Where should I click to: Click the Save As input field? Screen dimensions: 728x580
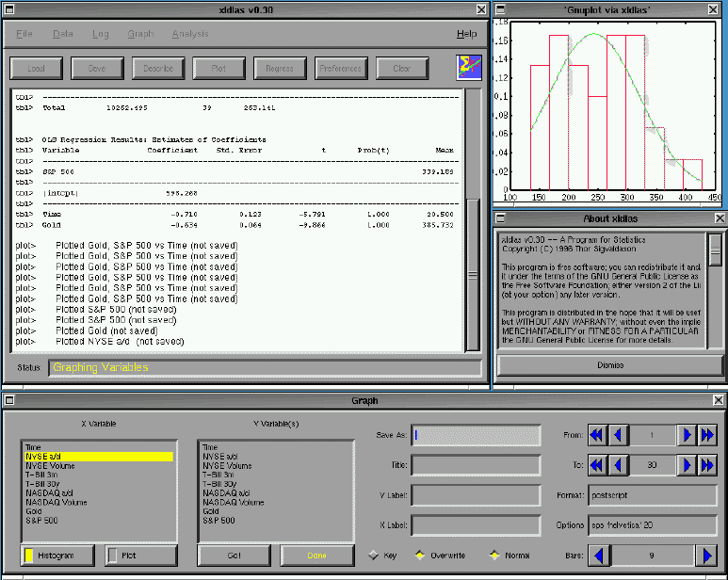[x=477, y=435]
